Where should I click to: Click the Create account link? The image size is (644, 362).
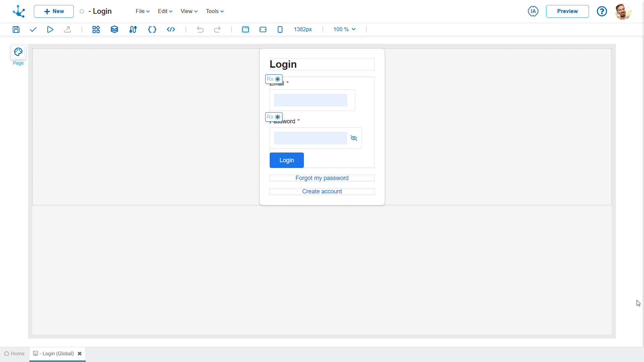322,191
